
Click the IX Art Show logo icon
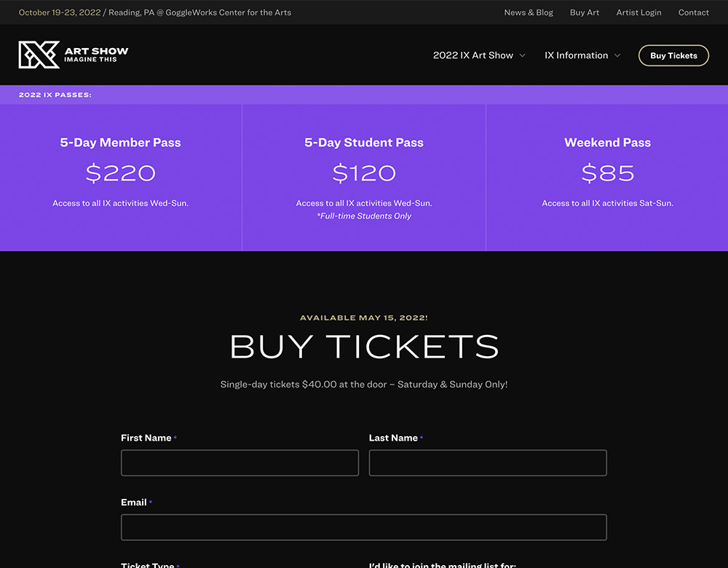[x=39, y=55]
